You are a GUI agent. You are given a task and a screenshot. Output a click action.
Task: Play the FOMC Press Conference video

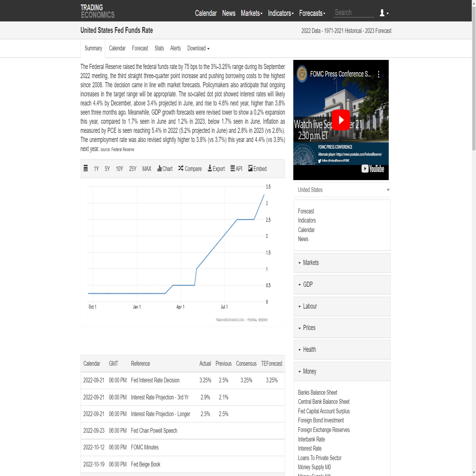(x=341, y=120)
